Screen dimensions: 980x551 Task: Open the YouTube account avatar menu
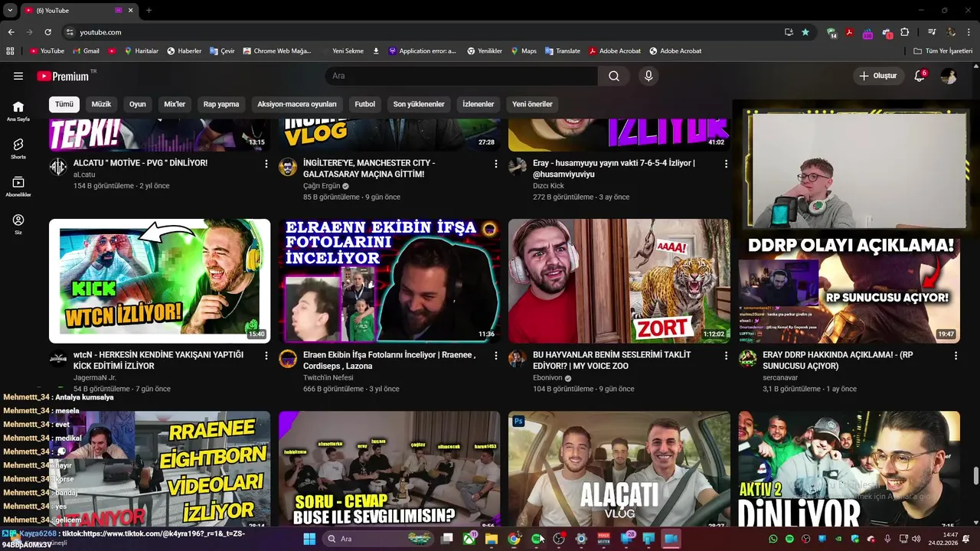click(x=949, y=76)
